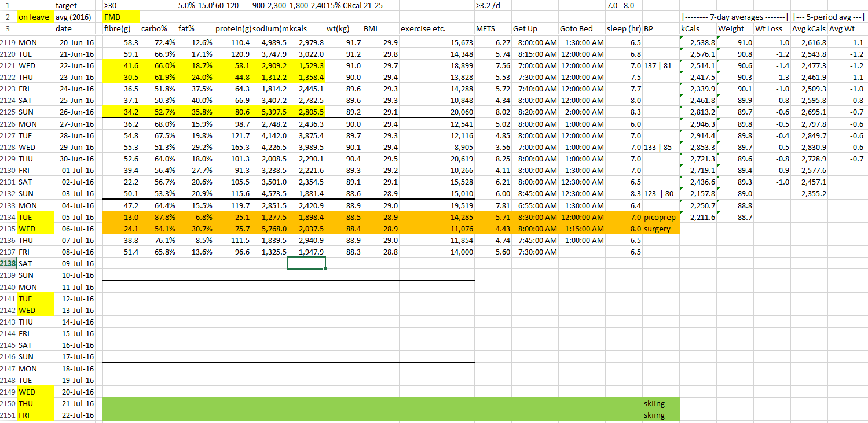Select the 'protein(g)' header cell

[232, 28]
